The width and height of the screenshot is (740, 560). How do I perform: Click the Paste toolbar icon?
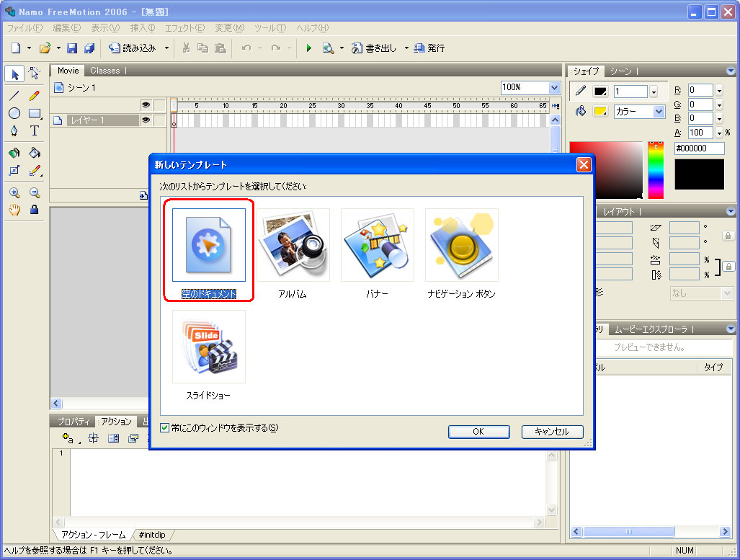pos(220,48)
